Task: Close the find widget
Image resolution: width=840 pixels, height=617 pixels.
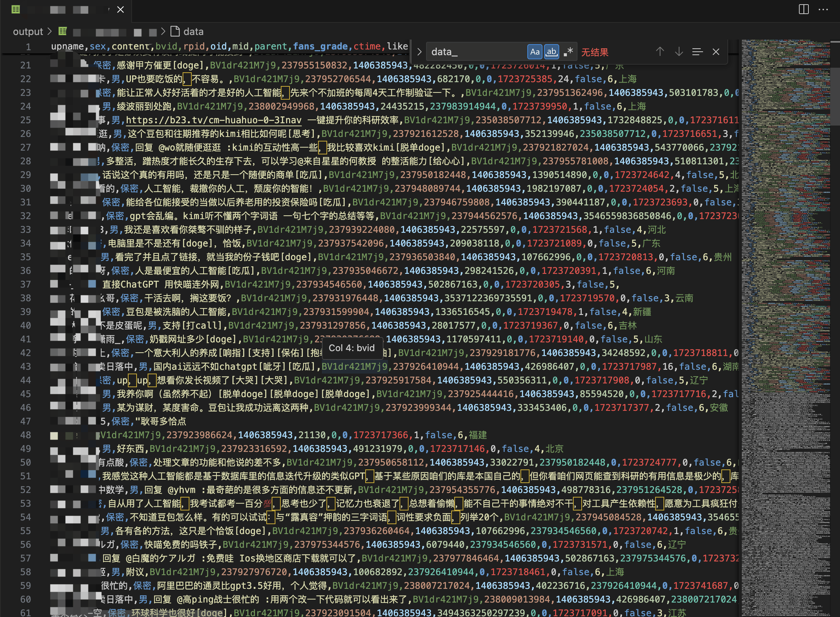Action: (716, 52)
